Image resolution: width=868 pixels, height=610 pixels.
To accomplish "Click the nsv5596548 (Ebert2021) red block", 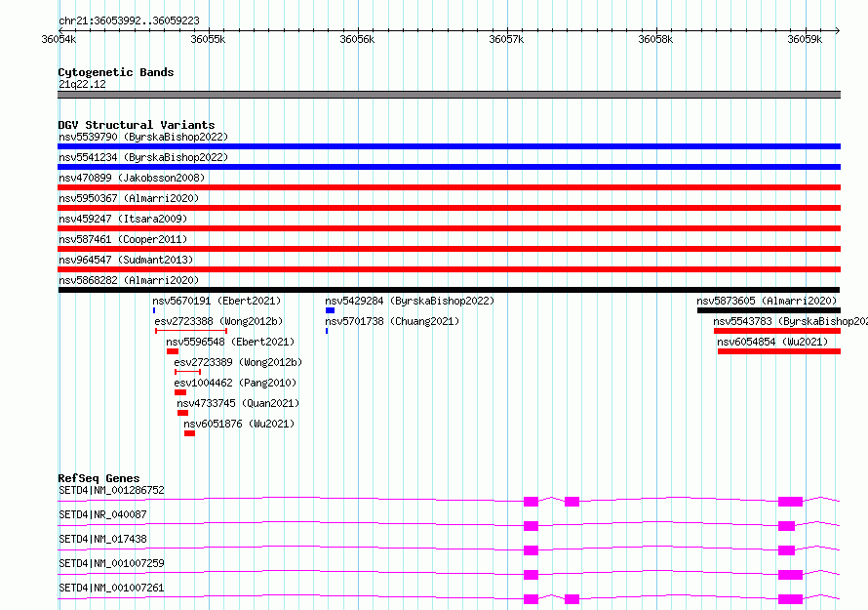I will pyautogui.click(x=173, y=351).
